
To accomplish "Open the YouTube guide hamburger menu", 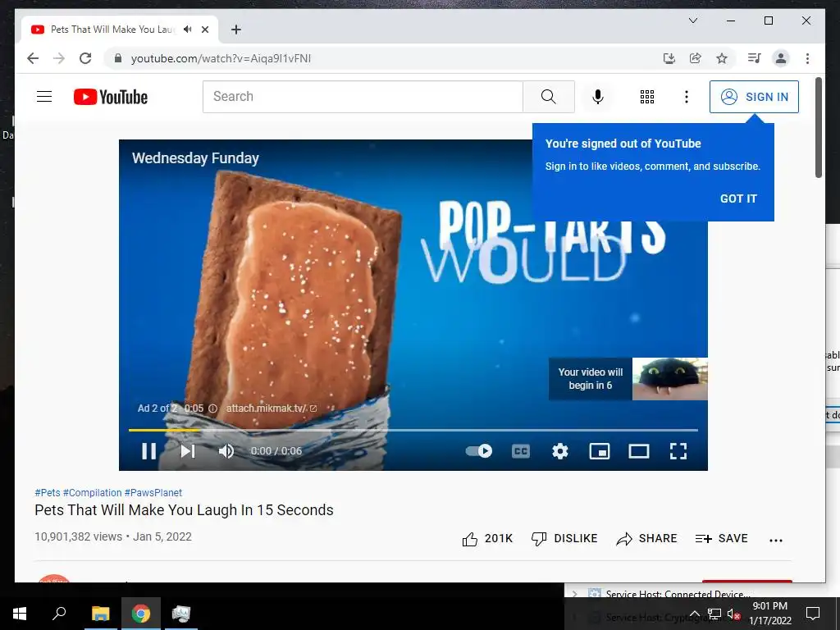I will click(44, 97).
